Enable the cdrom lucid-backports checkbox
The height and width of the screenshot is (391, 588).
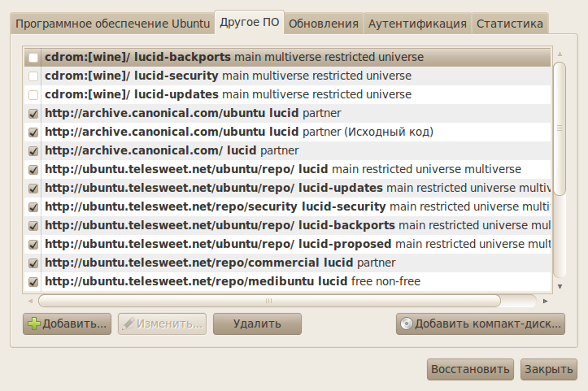pyautogui.click(x=33, y=58)
